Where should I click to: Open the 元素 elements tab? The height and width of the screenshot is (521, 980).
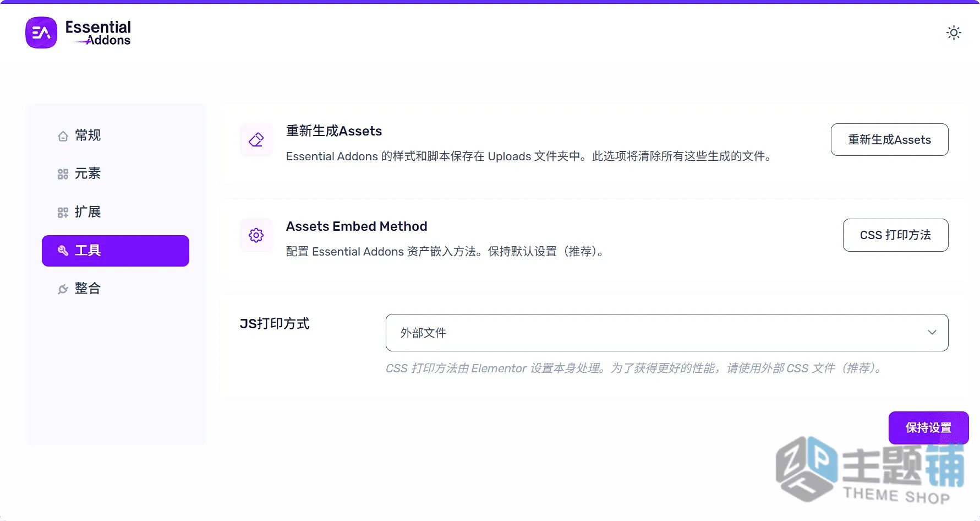point(116,173)
